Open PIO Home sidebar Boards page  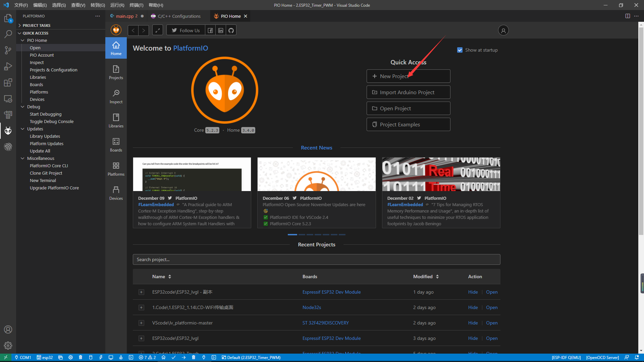coord(116,145)
